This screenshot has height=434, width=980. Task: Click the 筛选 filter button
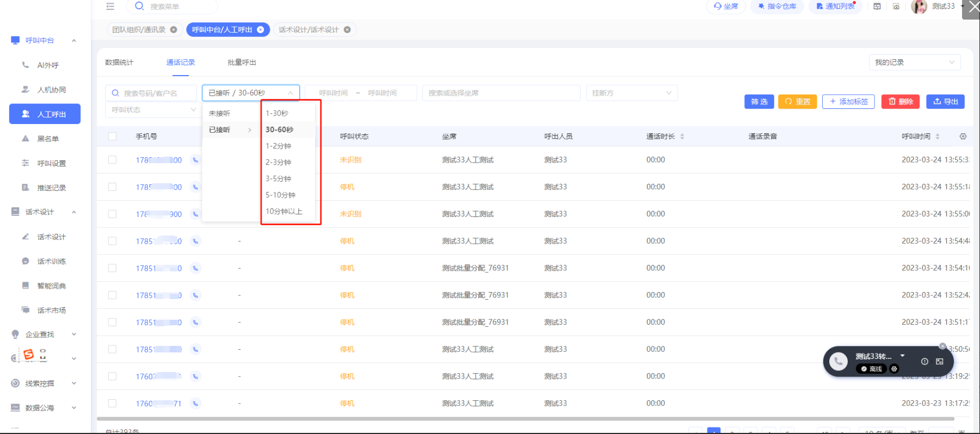(759, 102)
